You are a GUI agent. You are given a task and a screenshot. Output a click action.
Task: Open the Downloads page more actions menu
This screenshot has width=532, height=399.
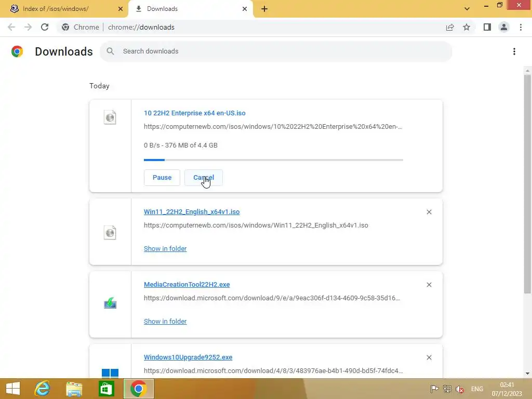[x=514, y=51]
